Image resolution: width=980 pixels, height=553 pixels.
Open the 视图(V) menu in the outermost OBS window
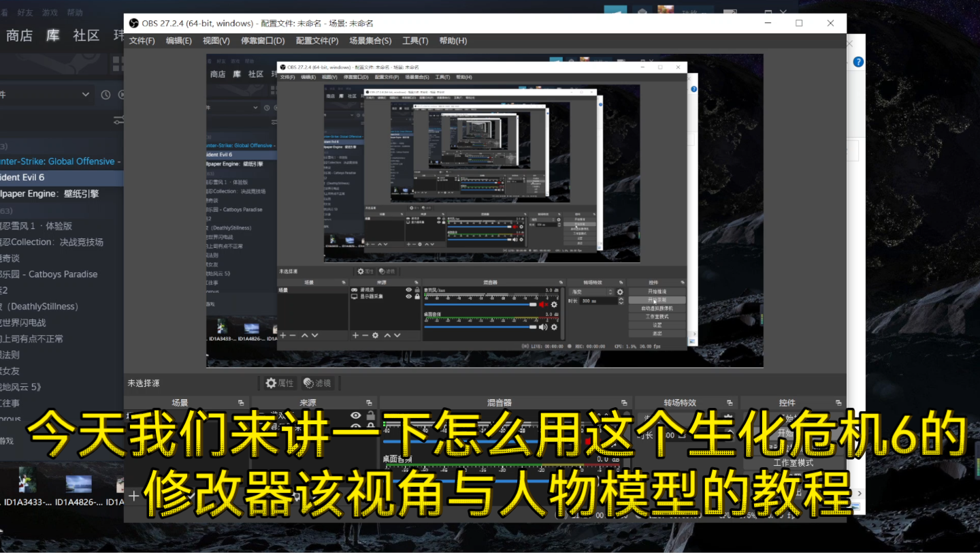(216, 41)
